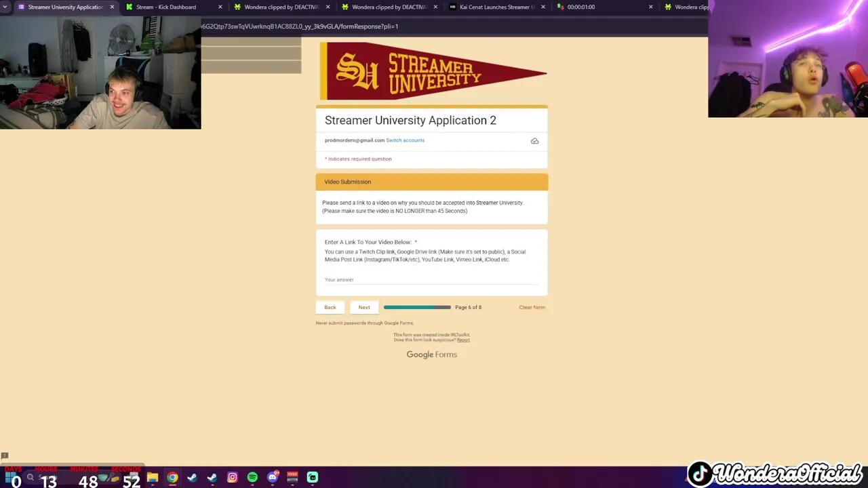
Task: Open Spotify from the taskbar
Action: (252, 477)
